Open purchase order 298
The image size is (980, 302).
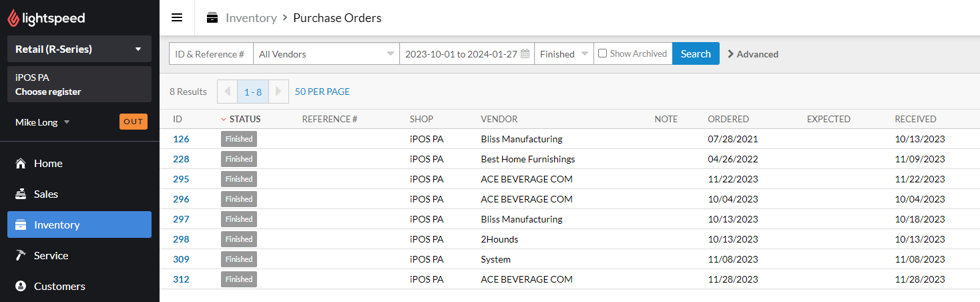181,239
